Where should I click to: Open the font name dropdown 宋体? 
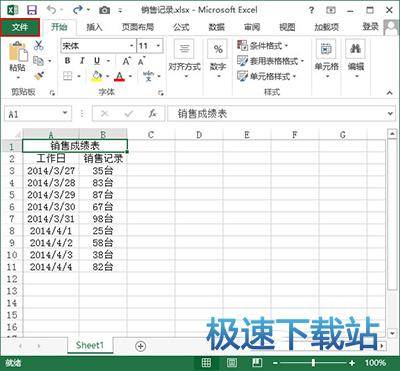point(132,46)
